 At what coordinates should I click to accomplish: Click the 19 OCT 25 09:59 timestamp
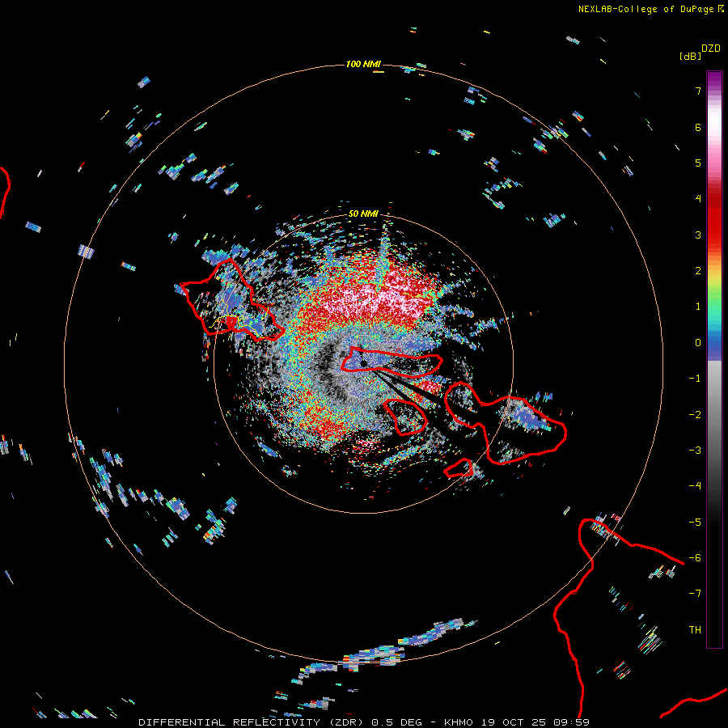tap(535, 722)
